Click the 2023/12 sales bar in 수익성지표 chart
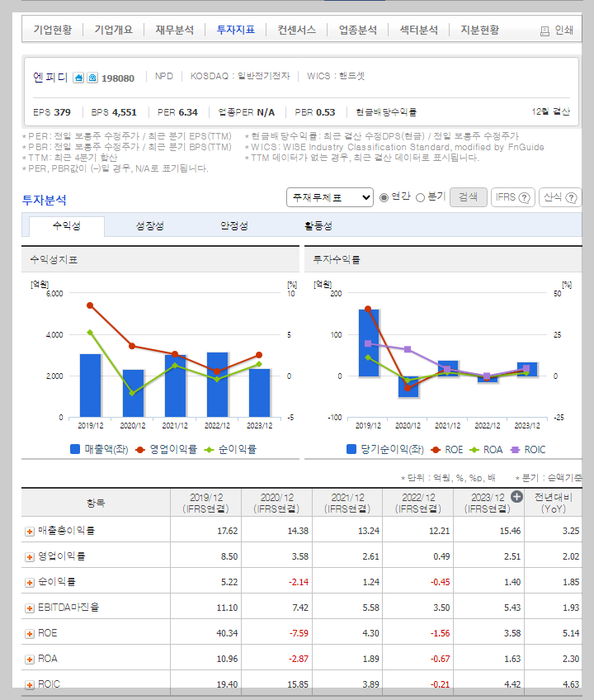This screenshot has height=700, width=594. (x=259, y=393)
